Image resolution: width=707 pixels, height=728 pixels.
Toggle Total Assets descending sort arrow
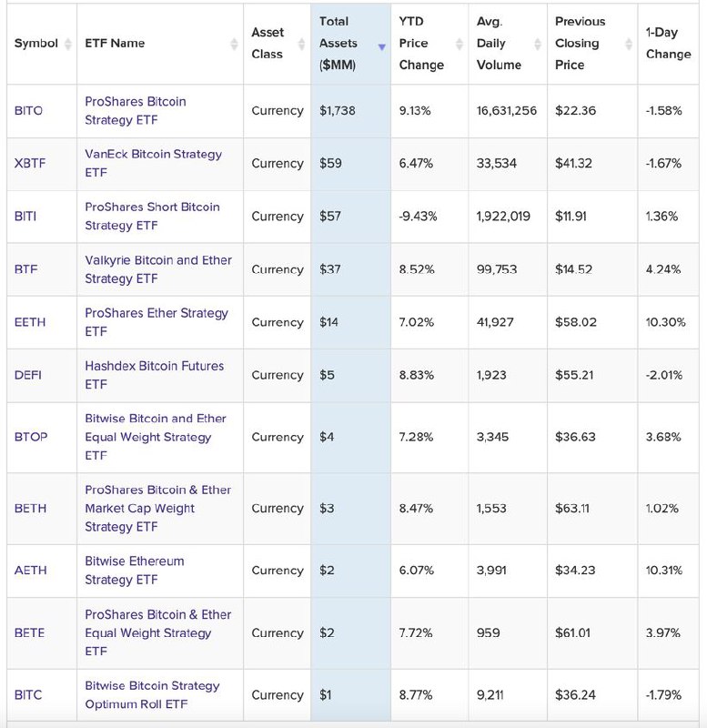click(381, 46)
